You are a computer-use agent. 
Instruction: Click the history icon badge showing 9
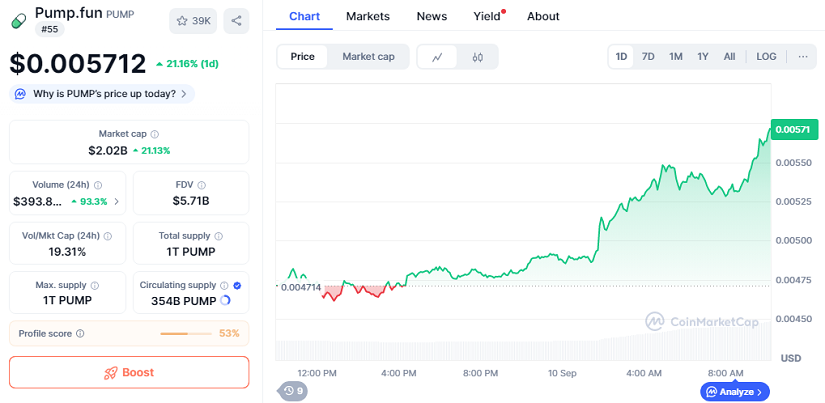point(293,391)
